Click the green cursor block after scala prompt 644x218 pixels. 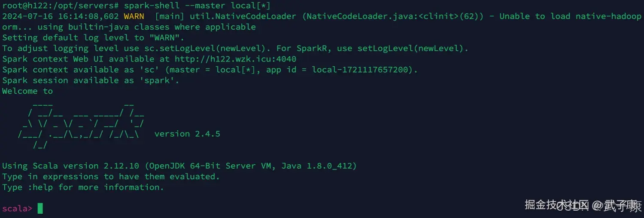pos(40,209)
